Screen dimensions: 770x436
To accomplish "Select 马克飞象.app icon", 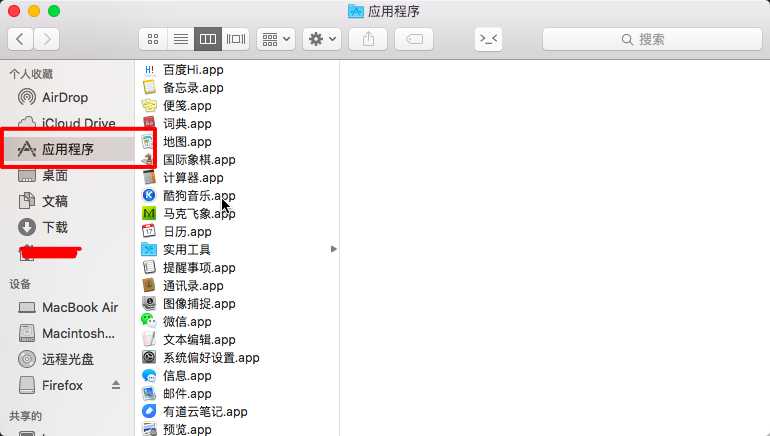I will [149, 214].
